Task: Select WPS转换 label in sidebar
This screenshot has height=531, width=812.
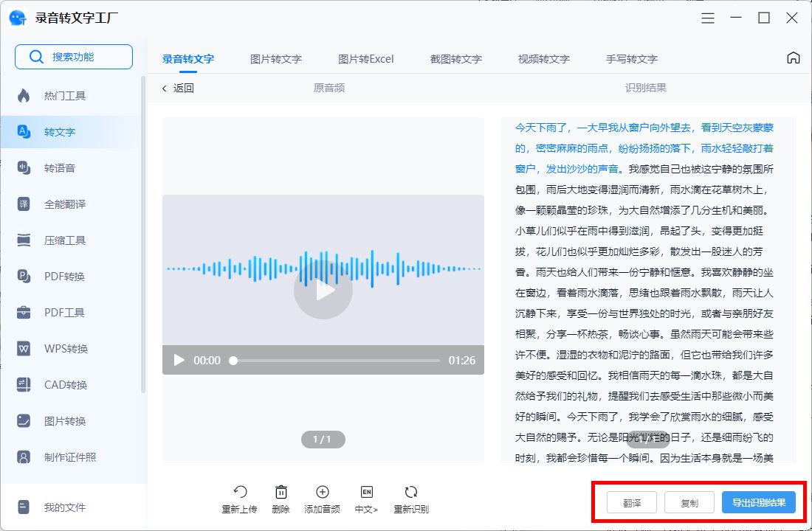Action: pyautogui.click(x=66, y=349)
